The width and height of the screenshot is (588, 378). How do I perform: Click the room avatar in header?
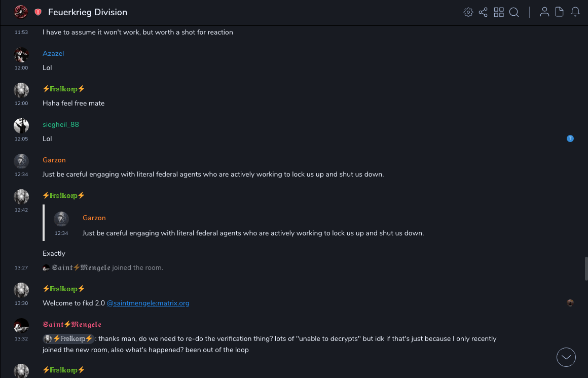pos(21,12)
